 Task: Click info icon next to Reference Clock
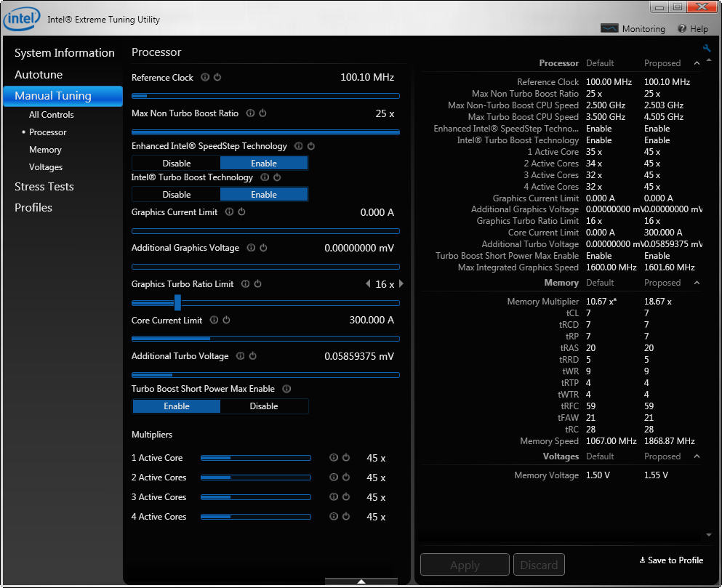click(205, 77)
